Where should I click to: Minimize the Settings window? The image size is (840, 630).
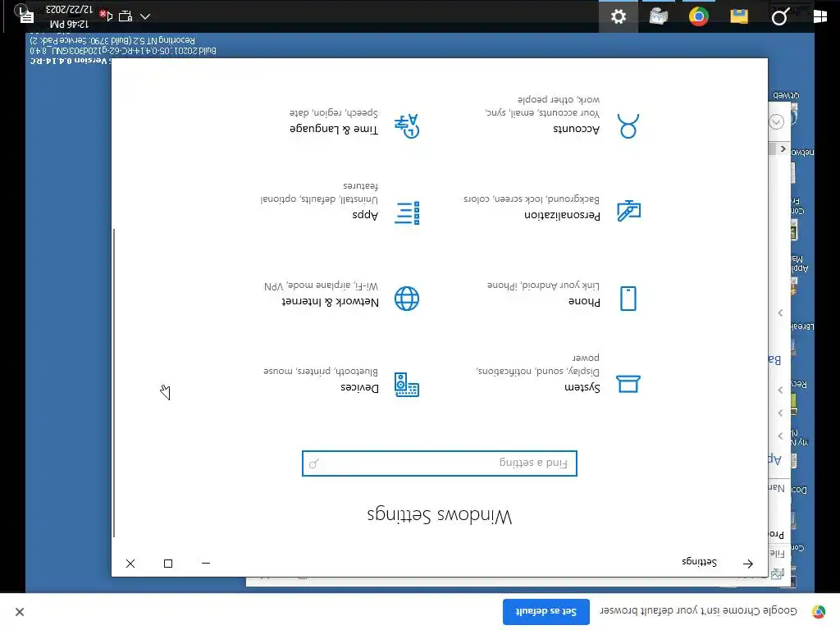point(206,564)
